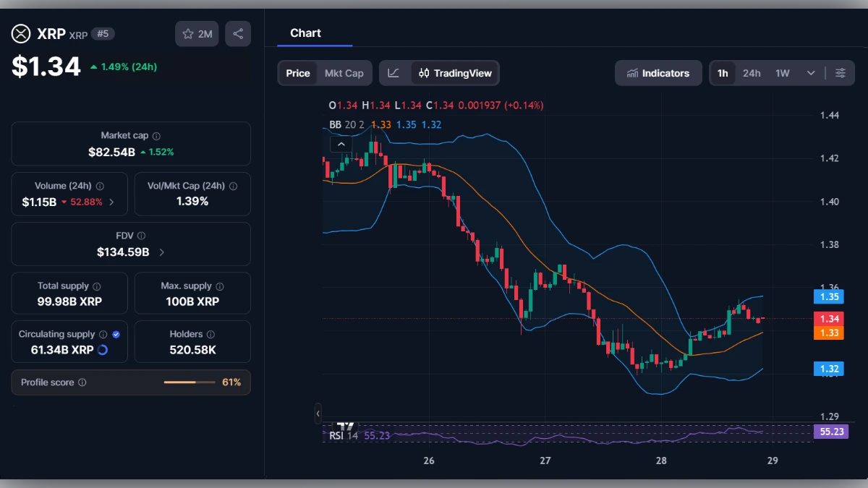Click the 1.49% (24h) price change
The height and width of the screenshot is (488, 868).
[x=124, y=67]
